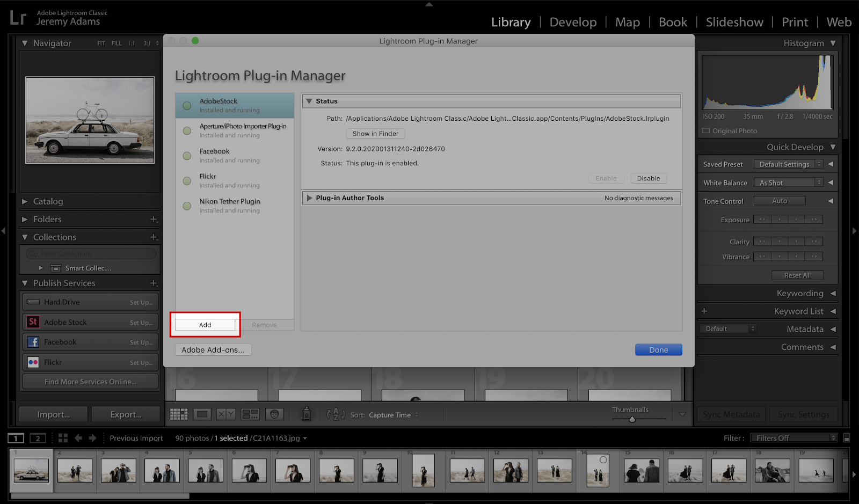Set Navigator zoom to 1:1
859x504 pixels.
coord(132,43)
